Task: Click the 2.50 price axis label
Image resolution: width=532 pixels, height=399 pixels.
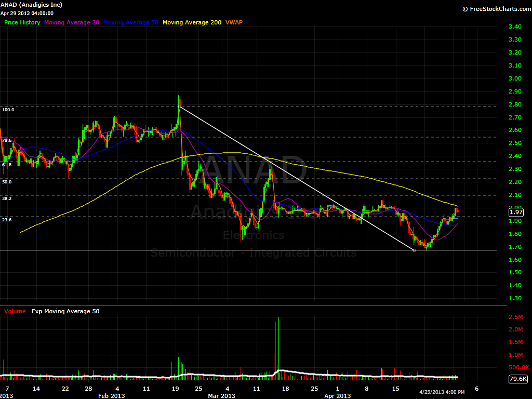Action: [x=515, y=143]
